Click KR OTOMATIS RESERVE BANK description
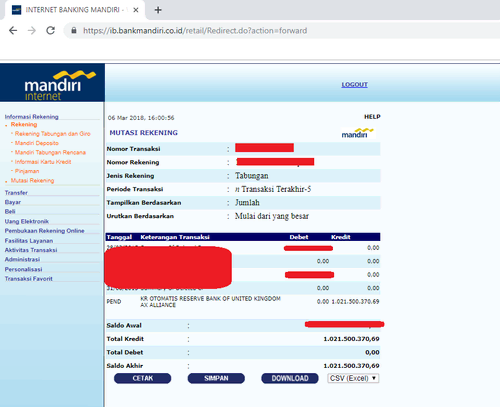 pyautogui.click(x=210, y=302)
